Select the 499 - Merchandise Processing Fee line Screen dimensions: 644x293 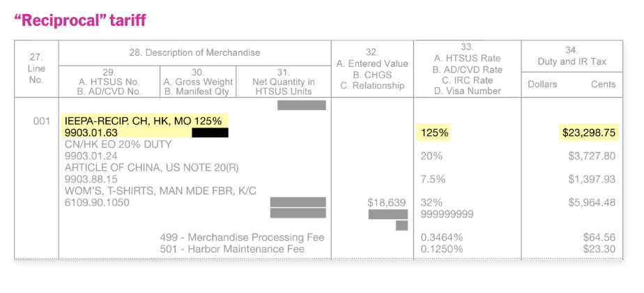(243, 237)
